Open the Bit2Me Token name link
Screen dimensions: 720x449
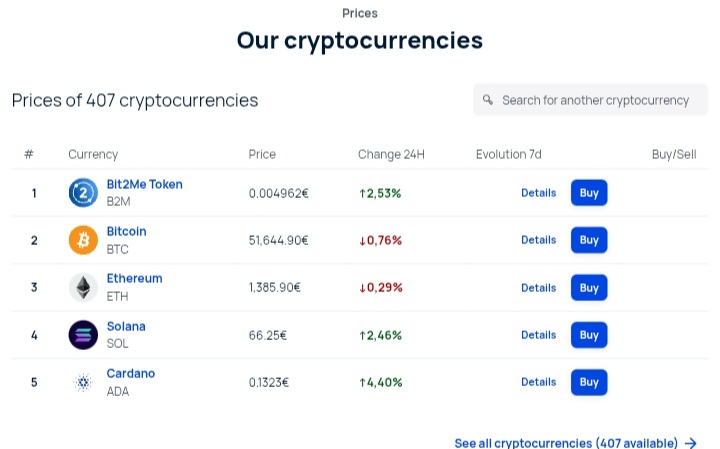[145, 185]
